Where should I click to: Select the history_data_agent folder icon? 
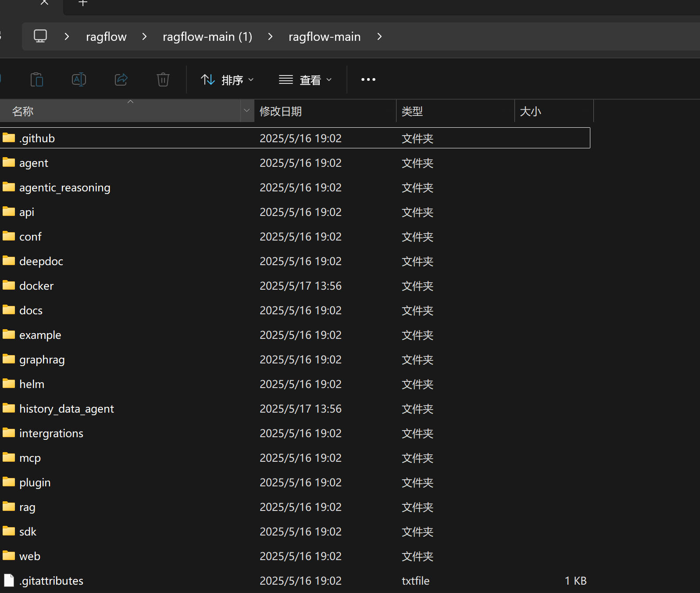9,408
